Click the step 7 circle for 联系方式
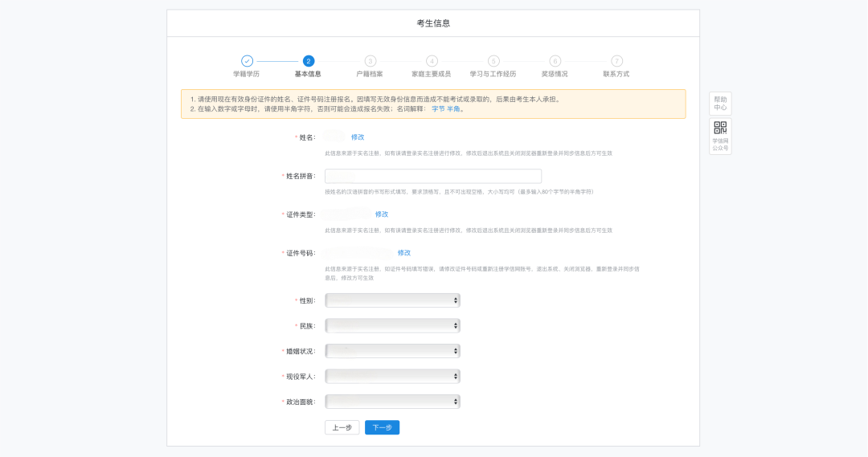This screenshot has height=457, width=868. click(x=616, y=61)
